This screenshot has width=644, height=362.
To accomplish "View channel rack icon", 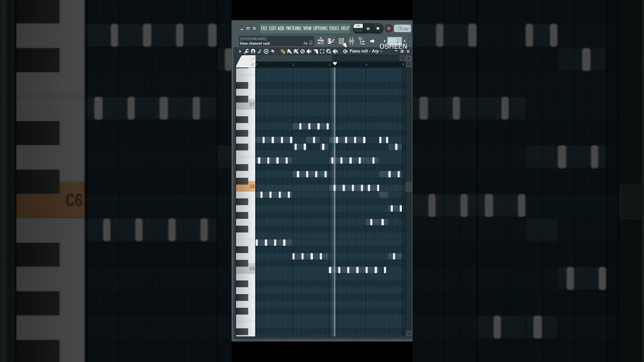I will tap(341, 41).
